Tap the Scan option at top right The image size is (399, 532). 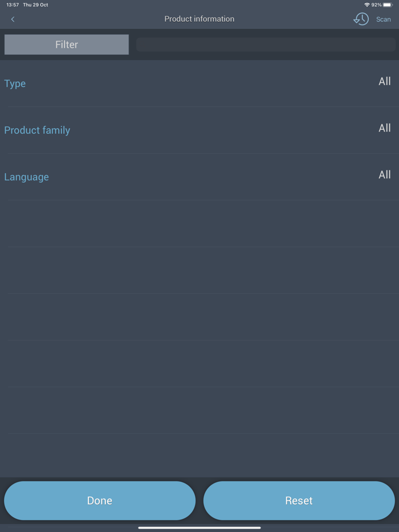(383, 19)
